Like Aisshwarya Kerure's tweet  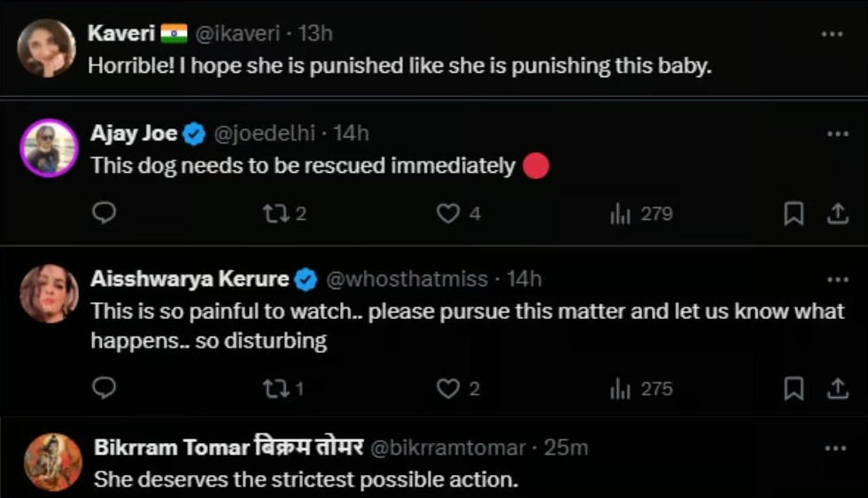[450, 389]
